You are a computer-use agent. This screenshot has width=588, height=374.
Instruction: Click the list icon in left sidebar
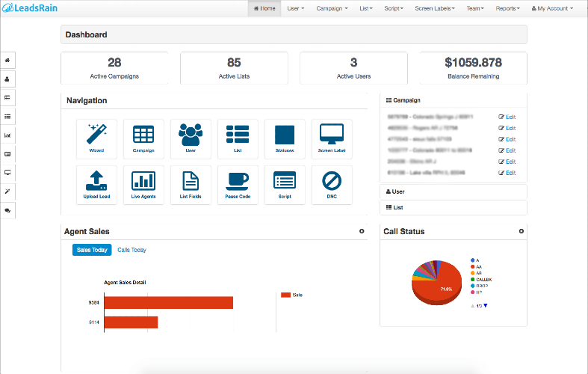click(x=7, y=117)
